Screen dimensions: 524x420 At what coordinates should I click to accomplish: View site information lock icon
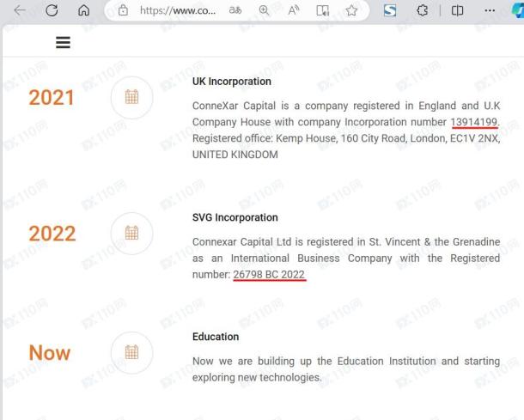(x=123, y=10)
